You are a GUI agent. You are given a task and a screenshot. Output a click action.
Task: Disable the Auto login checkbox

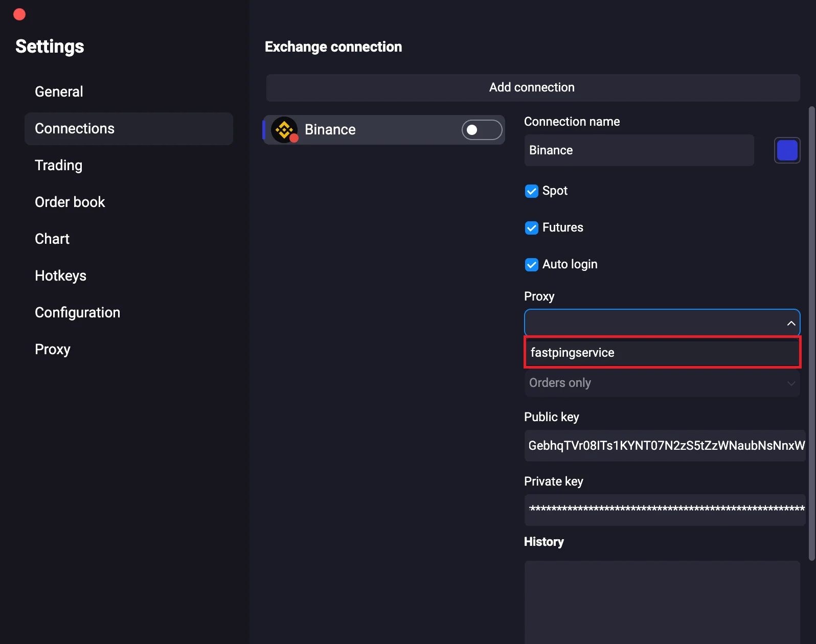click(531, 265)
